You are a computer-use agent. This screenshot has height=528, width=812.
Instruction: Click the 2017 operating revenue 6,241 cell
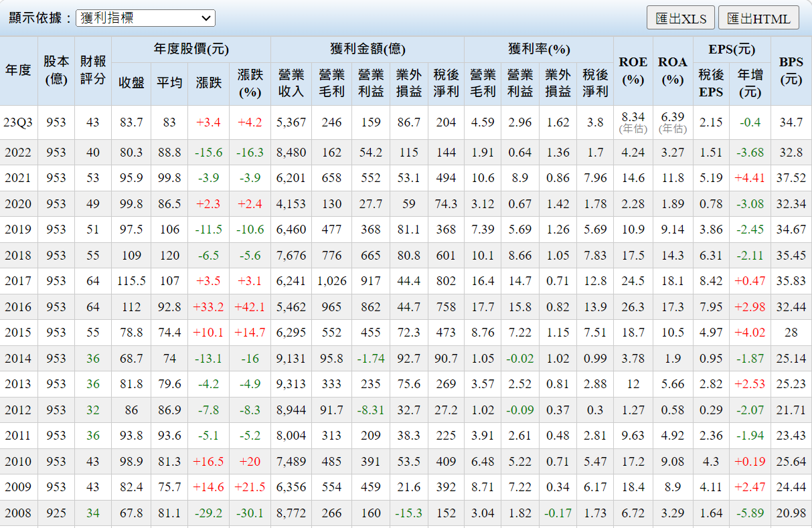291,281
